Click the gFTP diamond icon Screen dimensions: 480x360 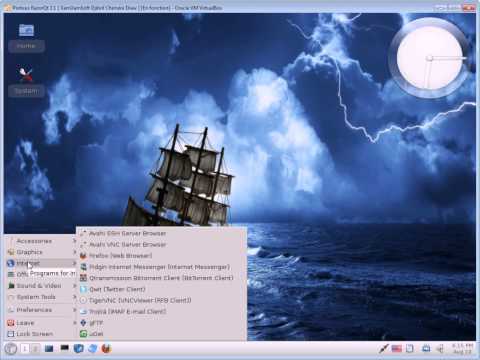tap(83, 323)
